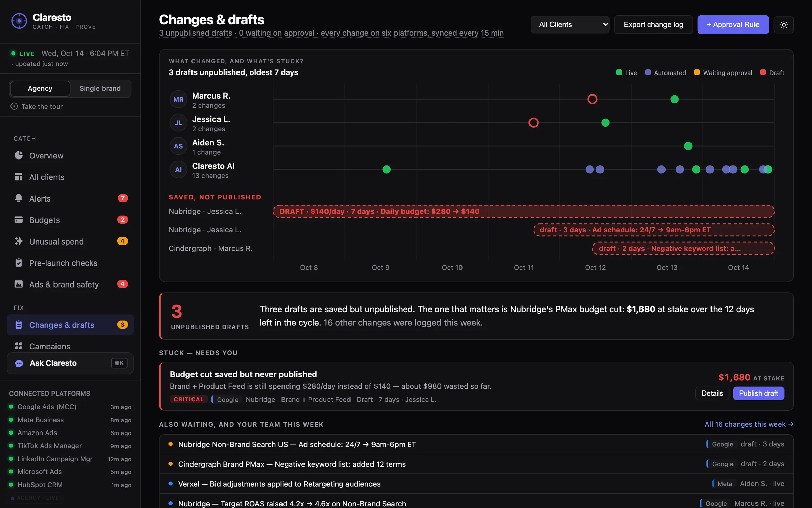
Task: Toggle the Waiting approval legend filter
Action: tap(723, 73)
